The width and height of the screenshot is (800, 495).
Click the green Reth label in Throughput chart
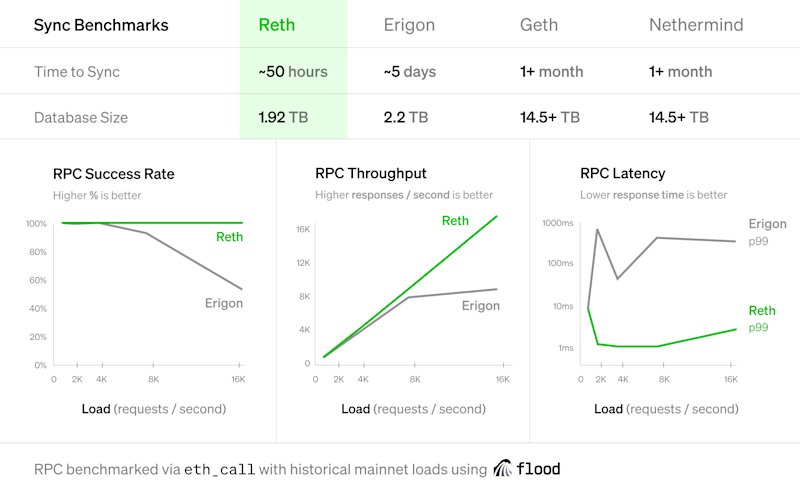[455, 221]
